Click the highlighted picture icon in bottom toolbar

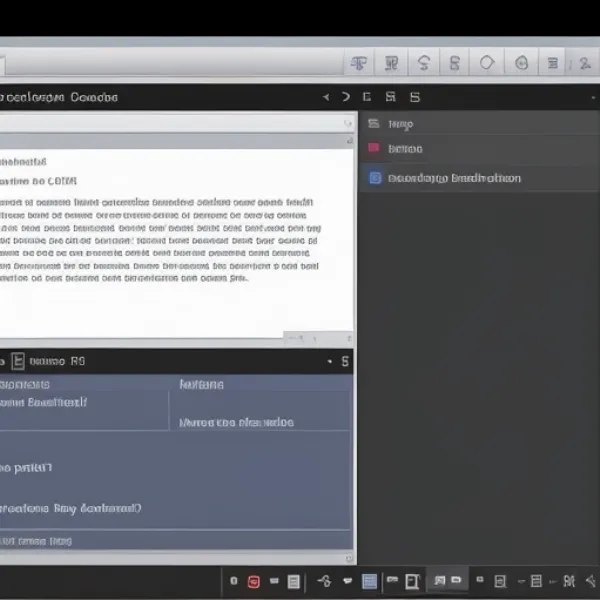[x=439, y=581]
